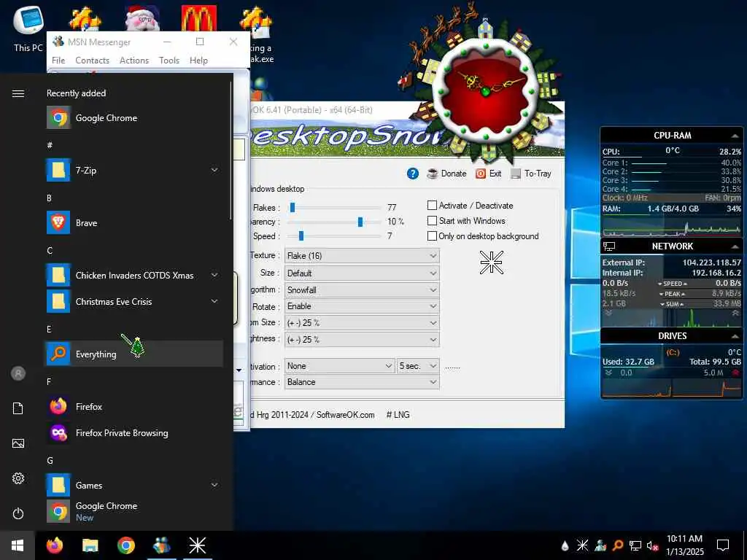Click the To-Tray button
This screenshot has width=747, height=560.
click(x=531, y=174)
